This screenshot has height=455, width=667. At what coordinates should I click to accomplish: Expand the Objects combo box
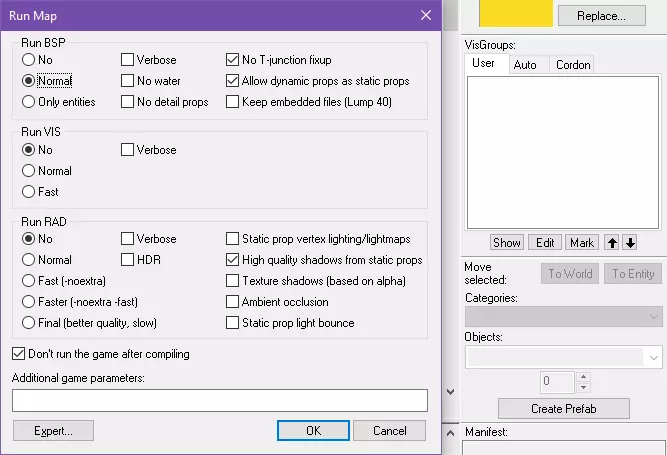tap(654, 357)
